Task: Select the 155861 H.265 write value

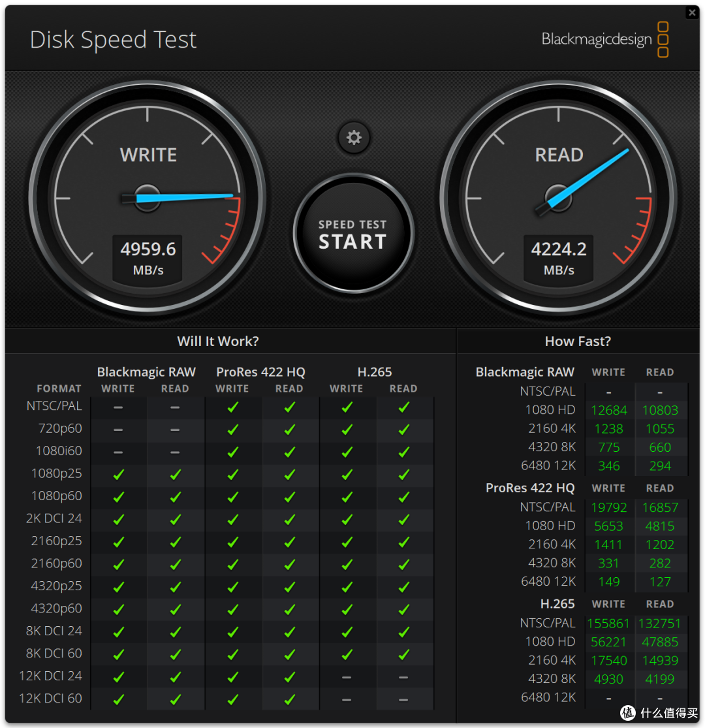Action: pos(608,624)
